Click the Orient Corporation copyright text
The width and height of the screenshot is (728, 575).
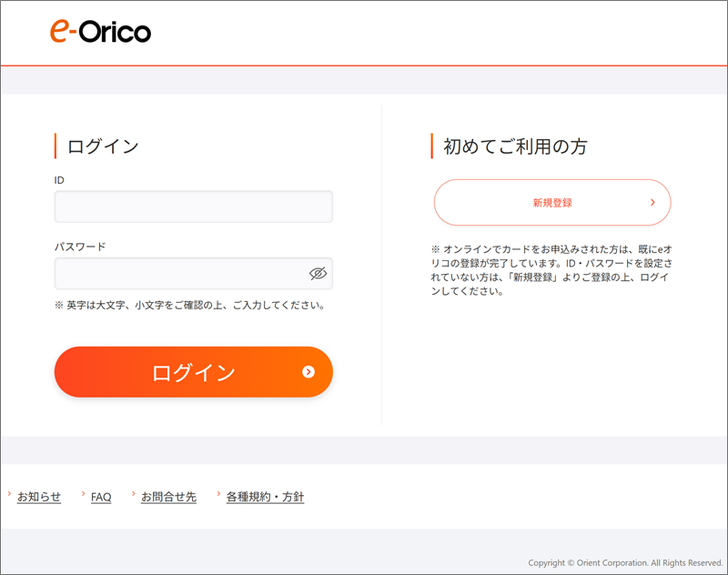625,562
